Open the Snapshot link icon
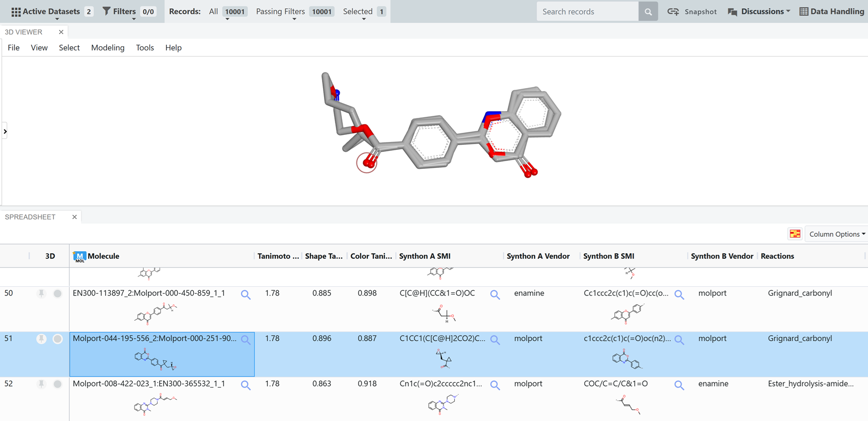This screenshot has height=421, width=868. (x=673, y=11)
